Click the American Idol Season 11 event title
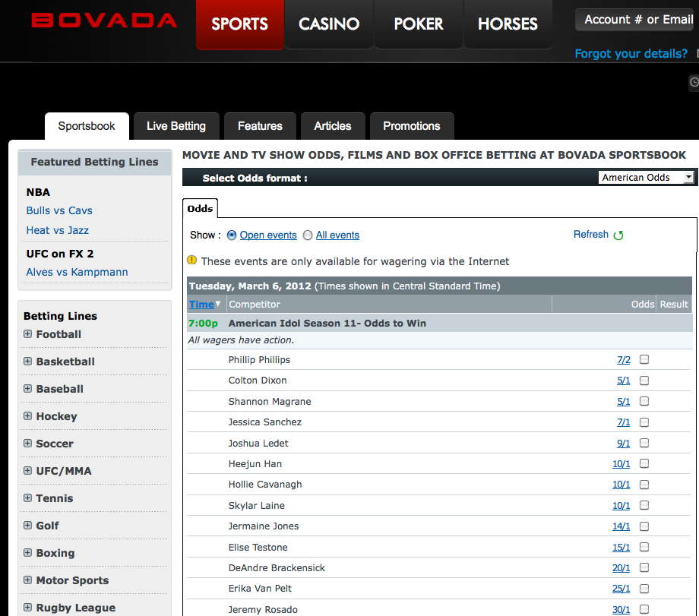 327,323
